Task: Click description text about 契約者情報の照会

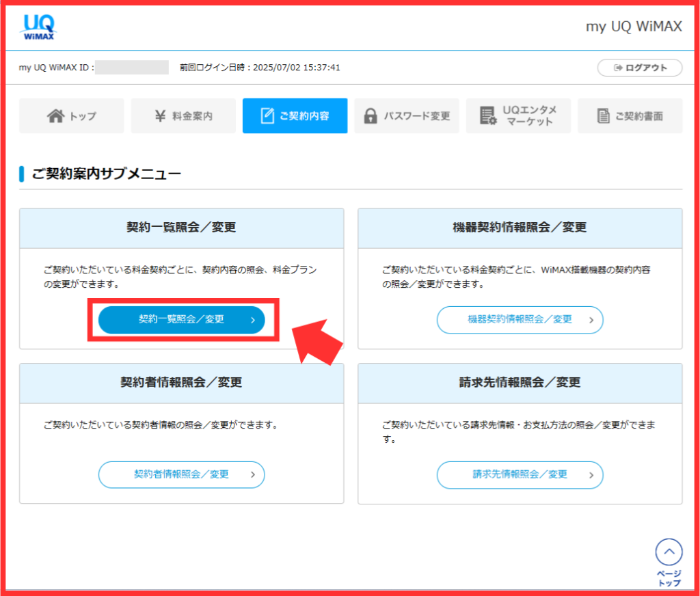Action: 161,425
